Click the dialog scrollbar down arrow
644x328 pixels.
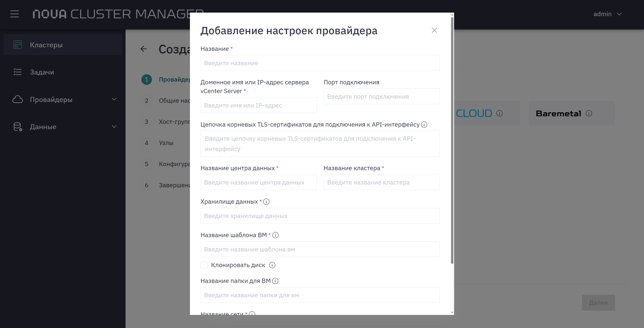click(452, 313)
